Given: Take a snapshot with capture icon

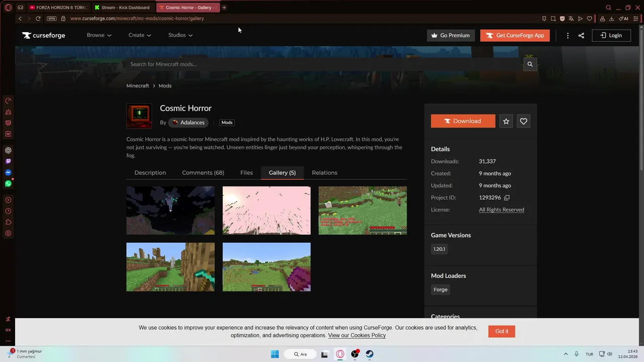Looking at the screenshot, I should (x=553, y=19).
